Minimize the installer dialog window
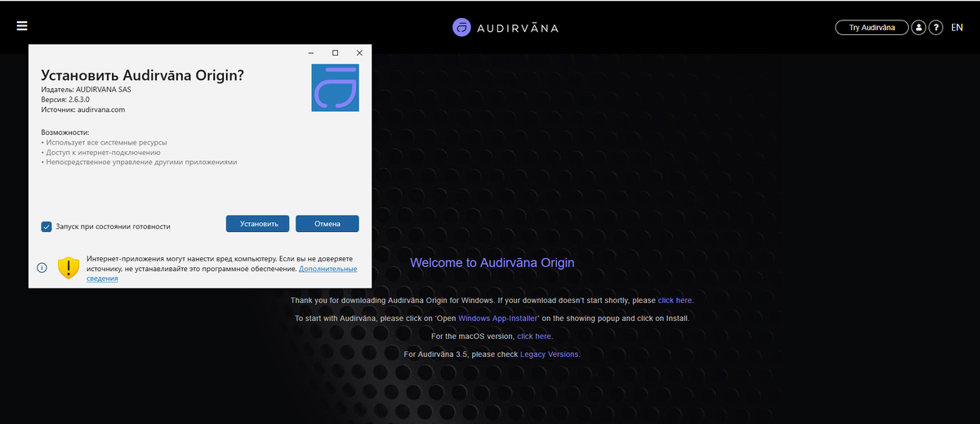The height and width of the screenshot is (424, 980). point(311,53)
